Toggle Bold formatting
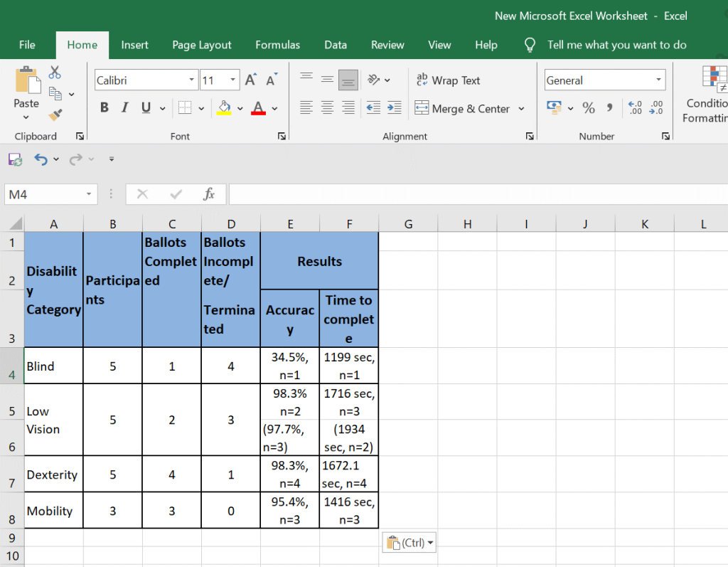Screen dimensions: 728x567 (x=105, y=108)
